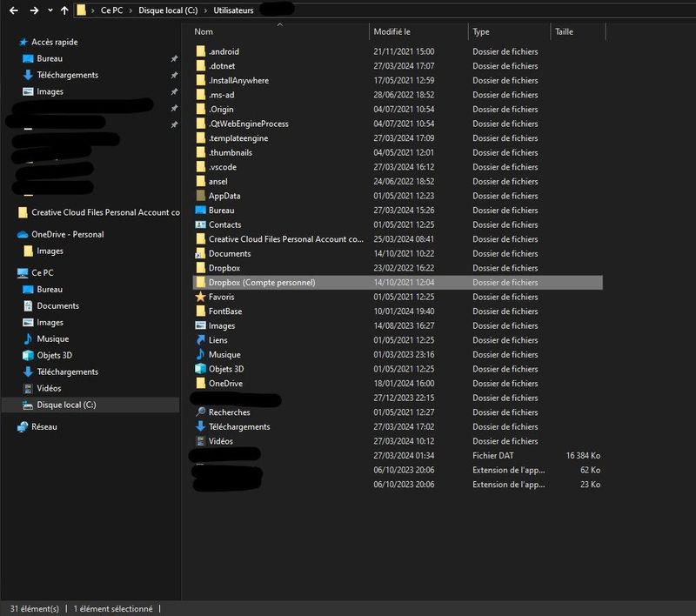Click the pin icon beside quick-access Téléchargements
Screen dimensions: 696x616
coord(175,75)
